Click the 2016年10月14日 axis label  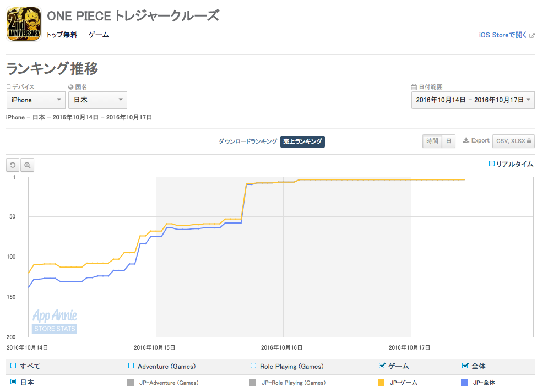point(27,347)
